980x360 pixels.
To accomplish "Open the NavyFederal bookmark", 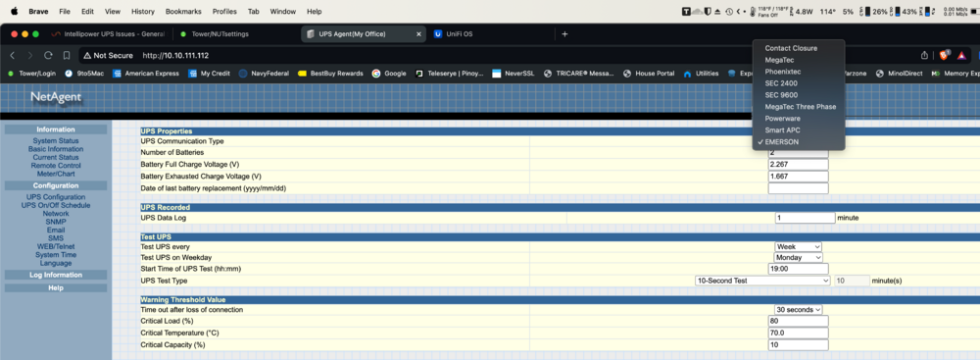I will coord(264,74).
